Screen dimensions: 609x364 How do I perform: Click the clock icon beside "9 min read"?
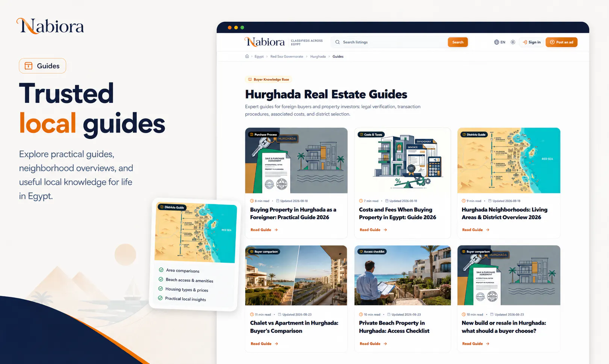[x=464, y=201]
